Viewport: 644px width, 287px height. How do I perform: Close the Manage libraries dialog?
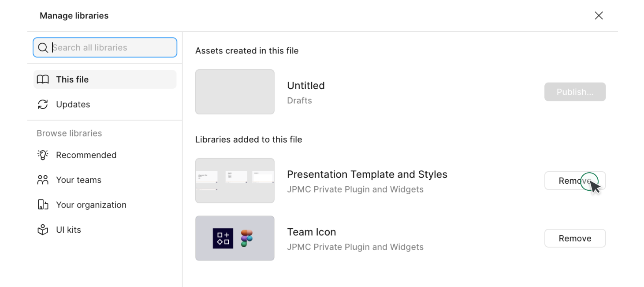pyautogui.click(x=599, y=15)
